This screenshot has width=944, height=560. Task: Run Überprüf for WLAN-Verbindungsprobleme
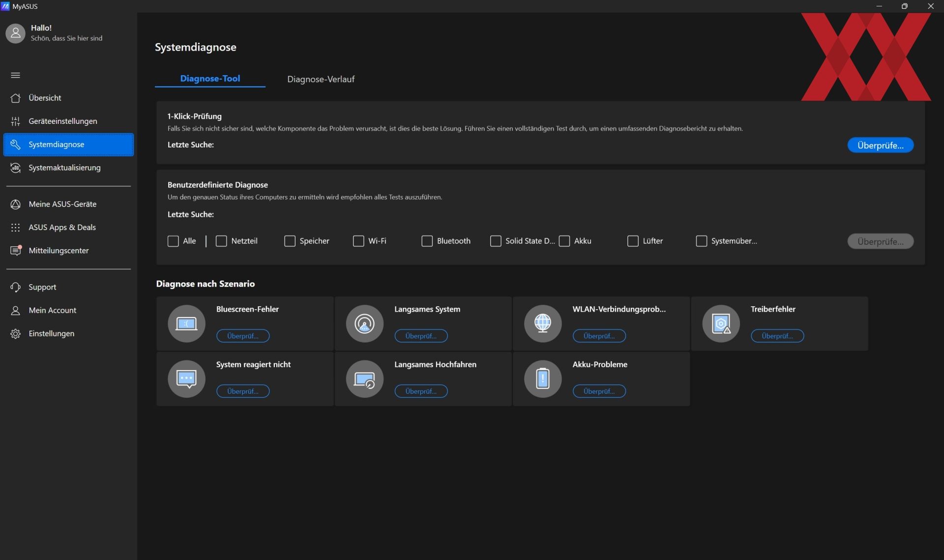[599, 336]
